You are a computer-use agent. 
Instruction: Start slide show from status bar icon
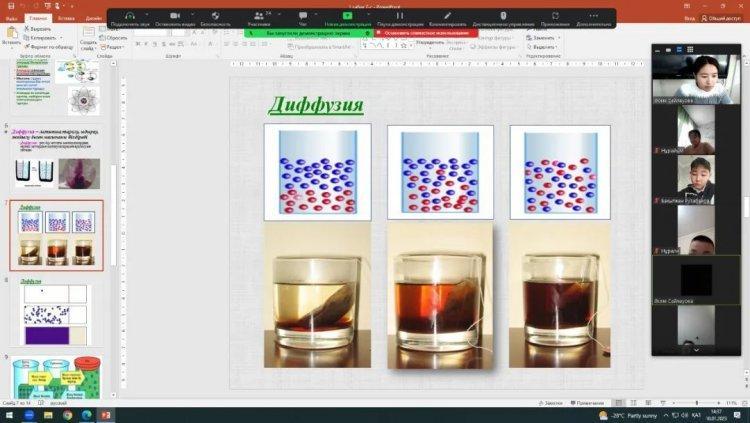tap(662, 403)
